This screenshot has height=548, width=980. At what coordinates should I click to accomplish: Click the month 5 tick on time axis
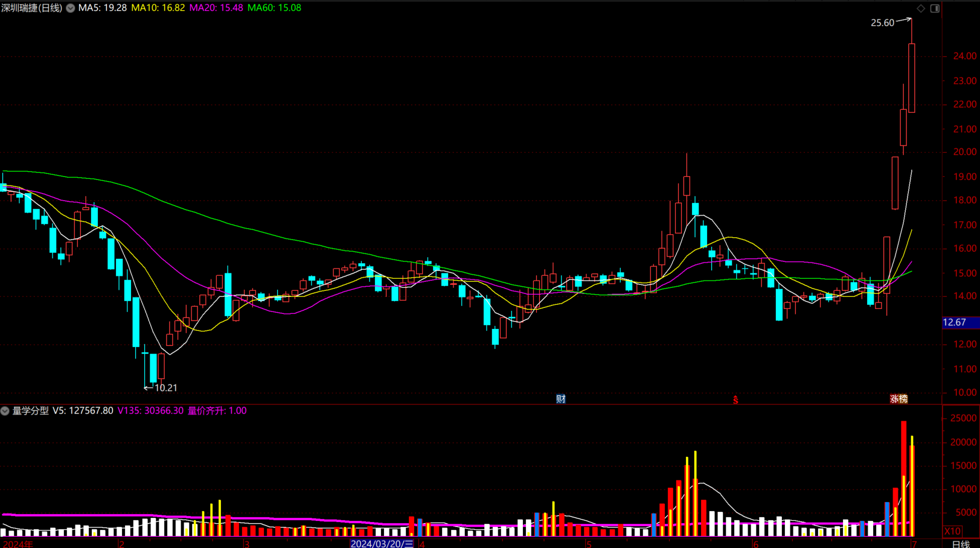[589, 544]
